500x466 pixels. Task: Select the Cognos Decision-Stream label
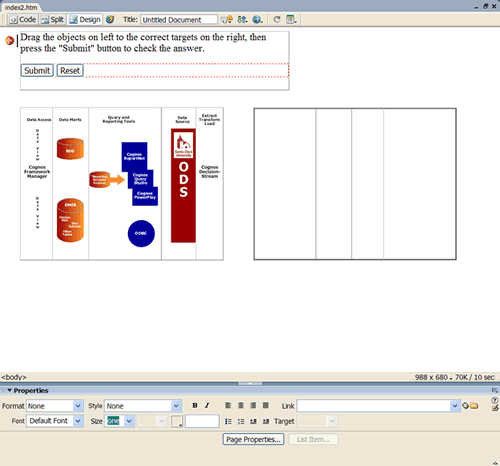210,171
